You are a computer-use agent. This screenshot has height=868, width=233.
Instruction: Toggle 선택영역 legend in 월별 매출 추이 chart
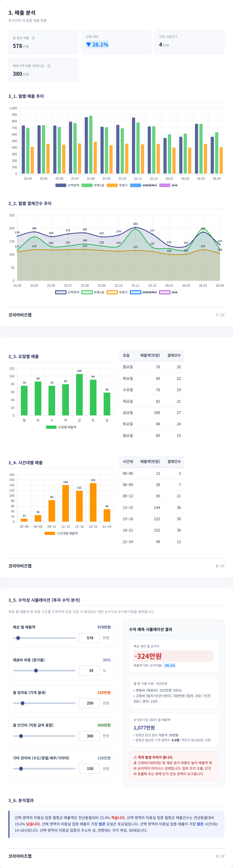click(x=67, y=185)
